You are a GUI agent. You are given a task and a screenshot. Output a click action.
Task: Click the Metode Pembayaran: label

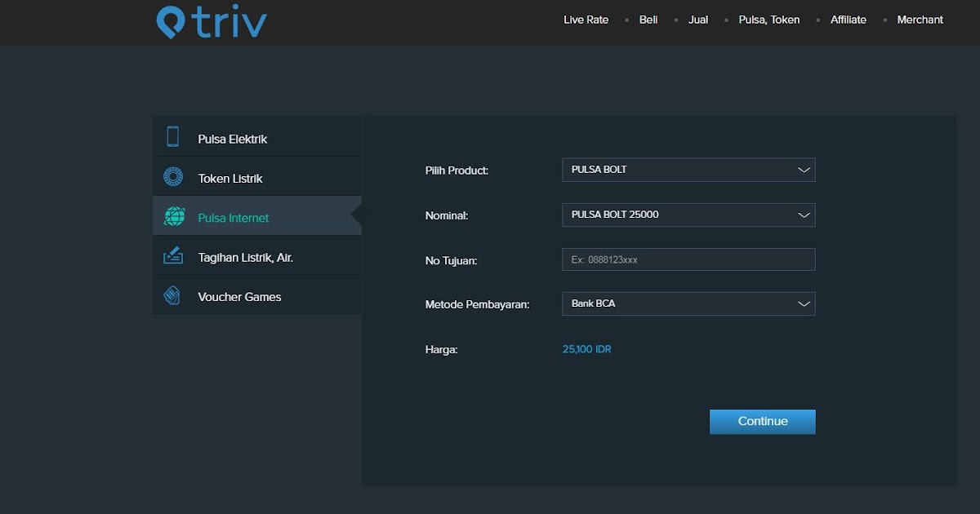[x=478, y=304]
